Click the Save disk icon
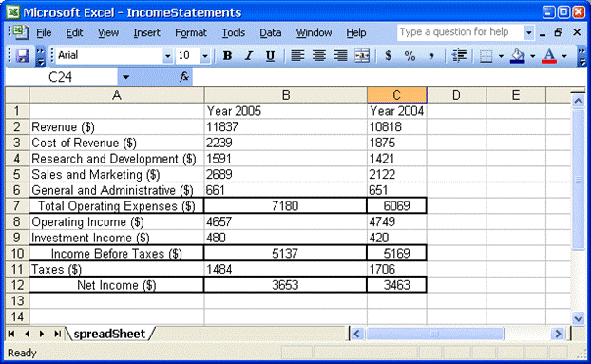591x364 pixels. coord(23,56)
